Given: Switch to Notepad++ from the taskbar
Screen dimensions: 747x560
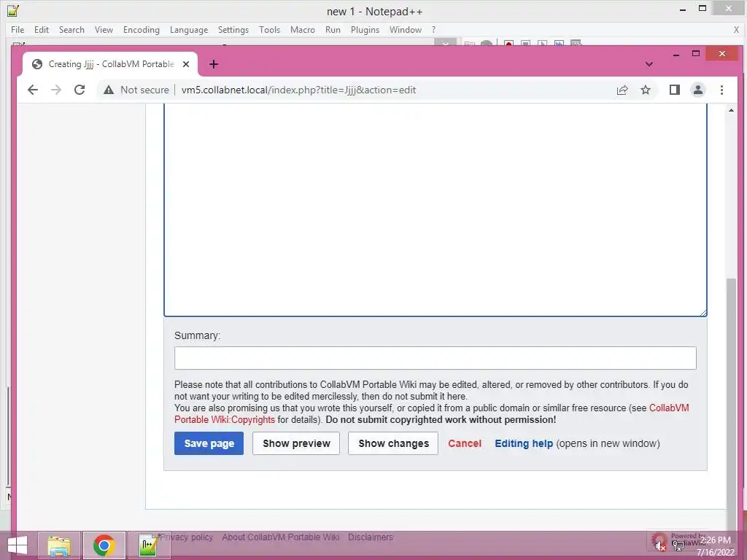Looking at the screenshot, I should coord(148,545).
